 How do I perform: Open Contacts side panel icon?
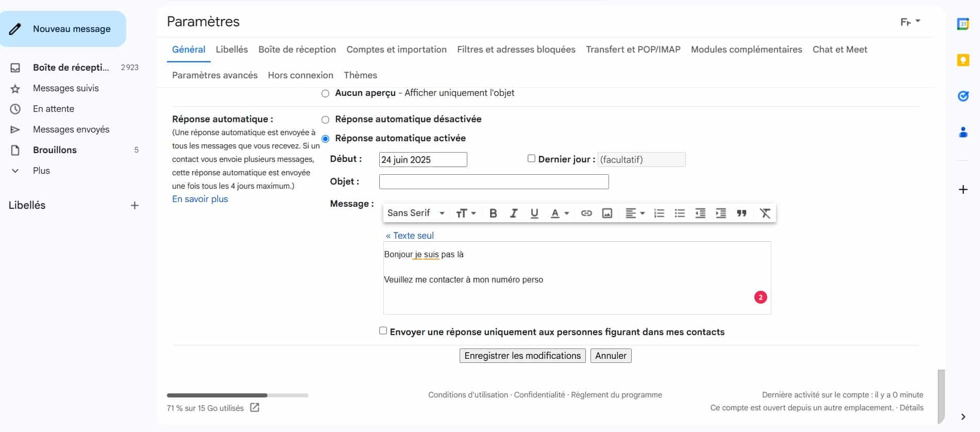coord(963,132)
